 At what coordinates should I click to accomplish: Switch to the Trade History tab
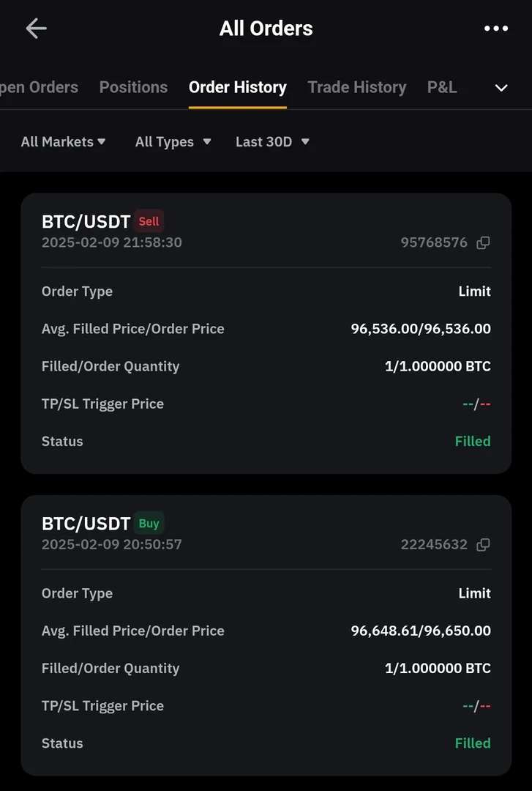(356, 87)
